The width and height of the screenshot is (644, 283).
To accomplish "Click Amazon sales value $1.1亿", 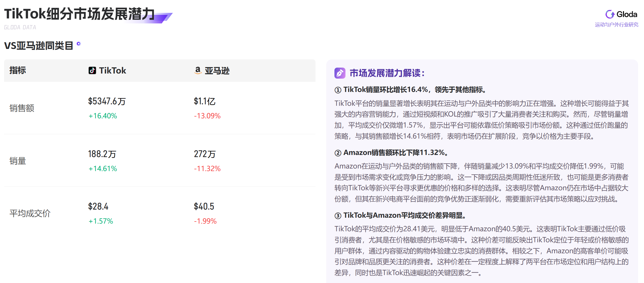I will coord(204,101).
